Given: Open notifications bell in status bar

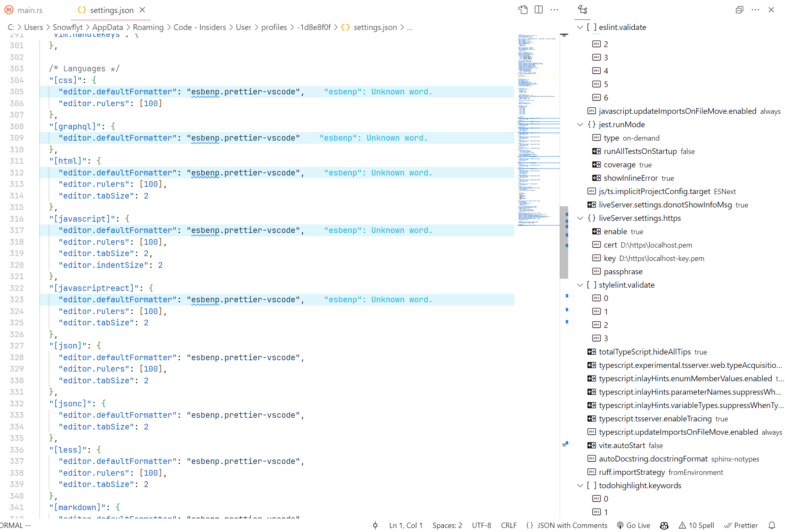Looking at the screenshot, I should tap(772, 525).
